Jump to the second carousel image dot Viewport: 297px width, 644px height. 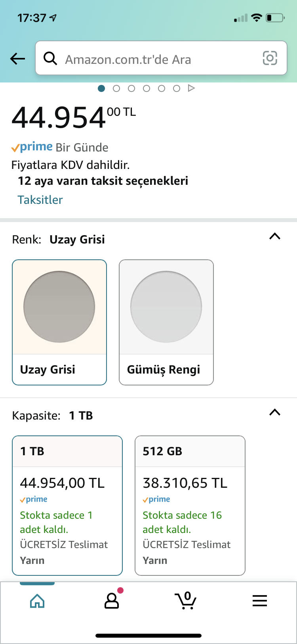coord(116,88)
